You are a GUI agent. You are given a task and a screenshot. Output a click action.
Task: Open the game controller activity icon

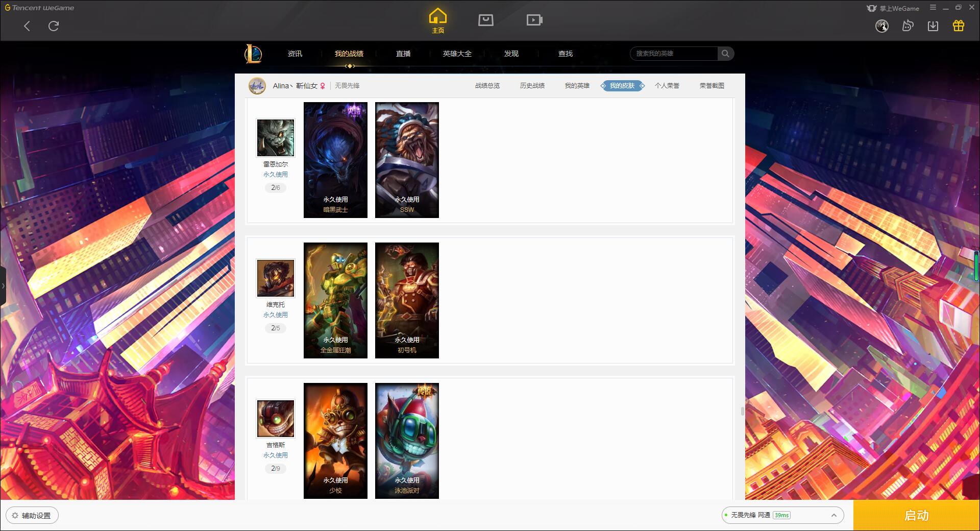pyautogui.click(x=908, y=26)
